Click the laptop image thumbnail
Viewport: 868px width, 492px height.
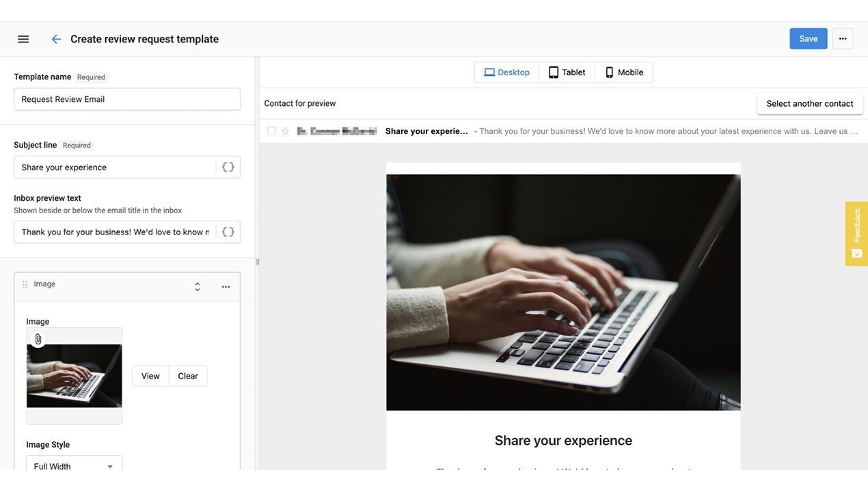[x=74, y=376]
